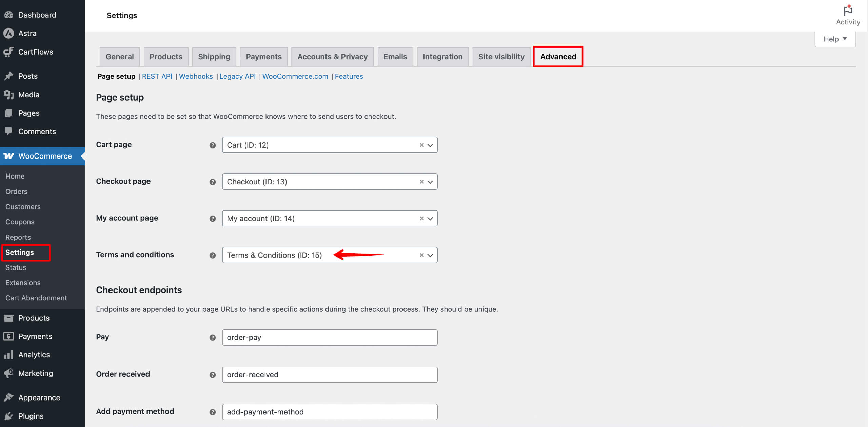Viewport: 868px width, 427px height.
Task: Click the Astra logo icon
Action: click(x=8, y=33)
